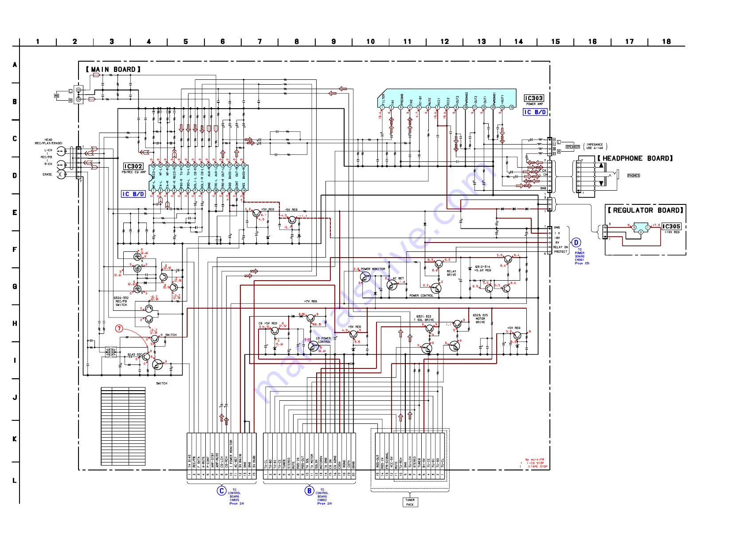Click the circled D connector marker
The image size is (745, 560).
click(576, 243)
